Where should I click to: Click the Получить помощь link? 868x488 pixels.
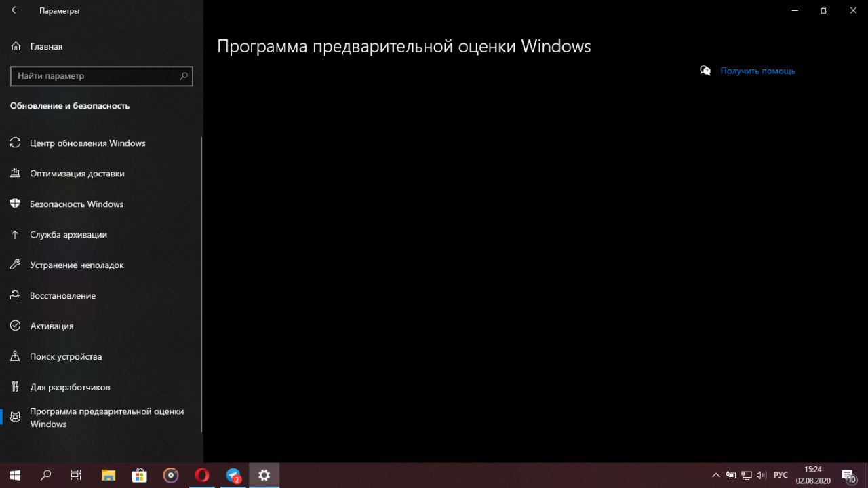[757, 71]
